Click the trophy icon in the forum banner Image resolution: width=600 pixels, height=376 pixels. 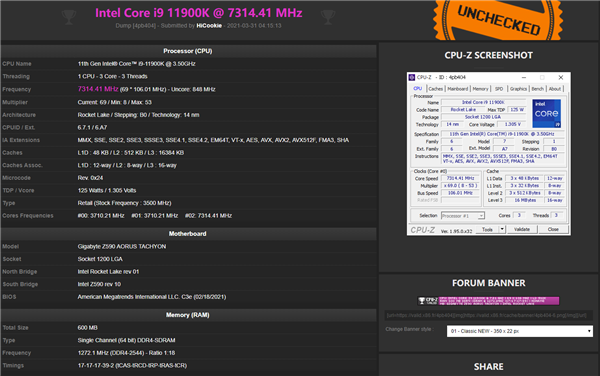click(x=422, y=301)
